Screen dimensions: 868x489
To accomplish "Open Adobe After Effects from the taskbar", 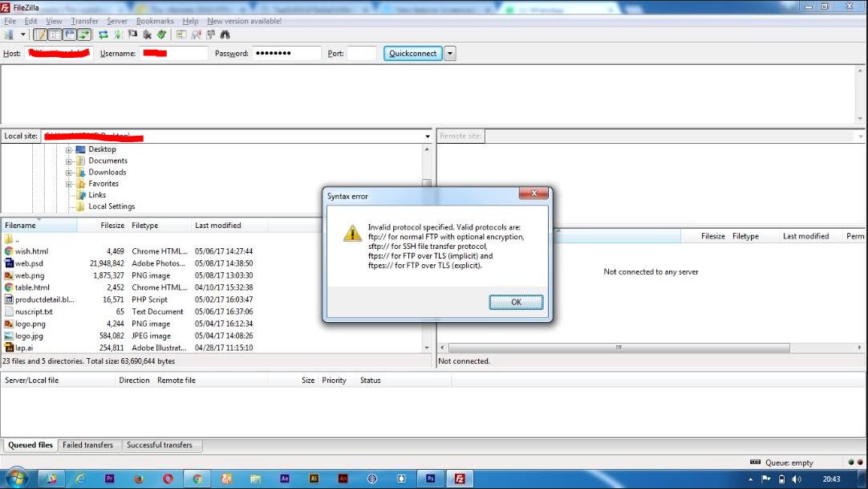I will tap(285, 479).
